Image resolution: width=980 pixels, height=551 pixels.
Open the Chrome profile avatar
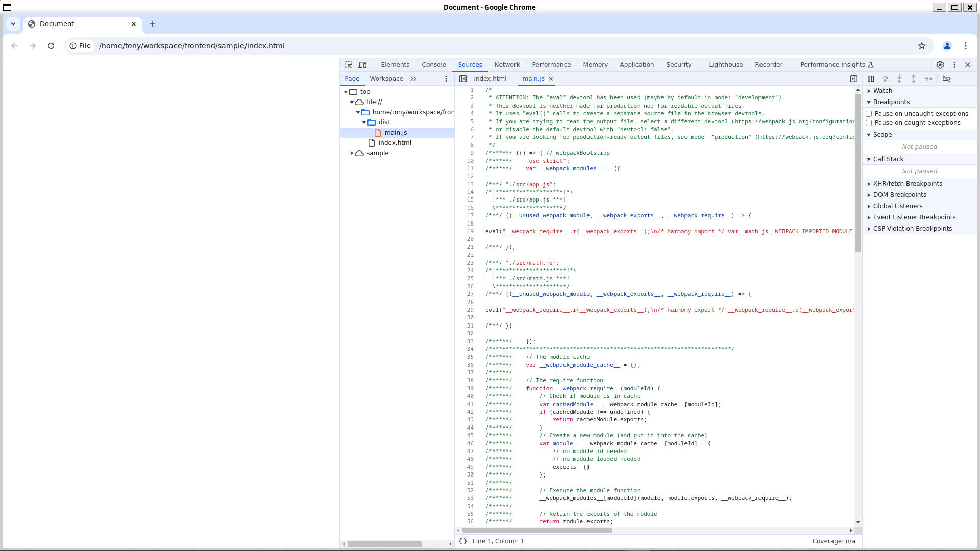coord(947,46)
